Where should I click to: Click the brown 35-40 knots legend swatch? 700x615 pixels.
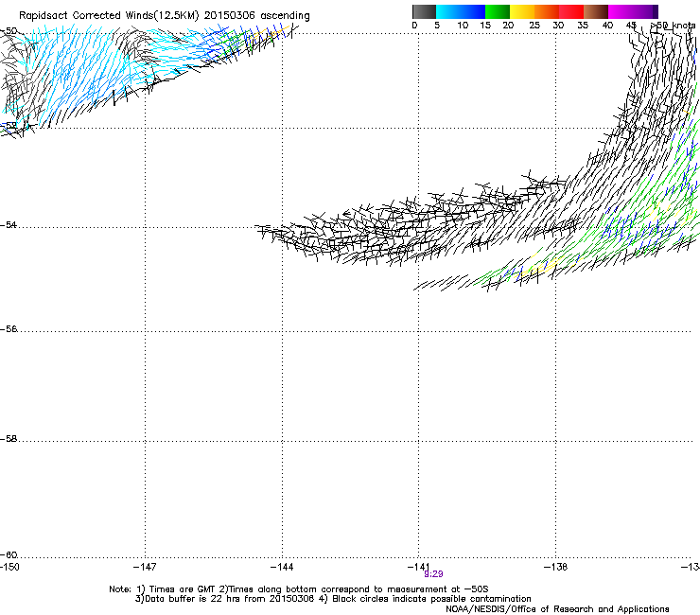coord(596,11)
